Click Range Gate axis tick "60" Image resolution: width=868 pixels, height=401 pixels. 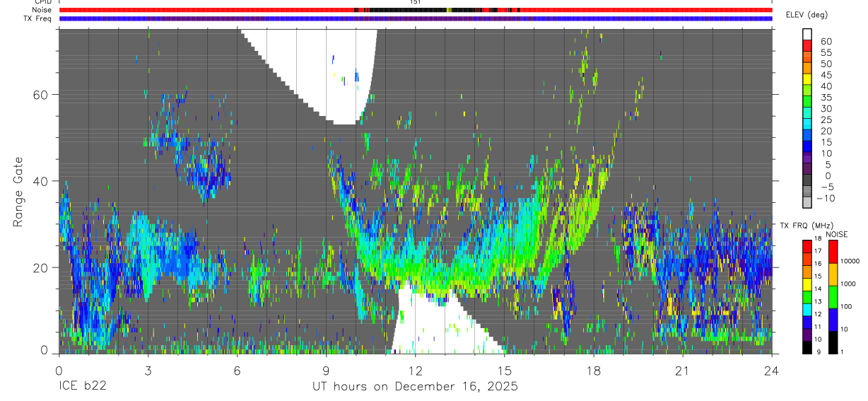(40, 95)
